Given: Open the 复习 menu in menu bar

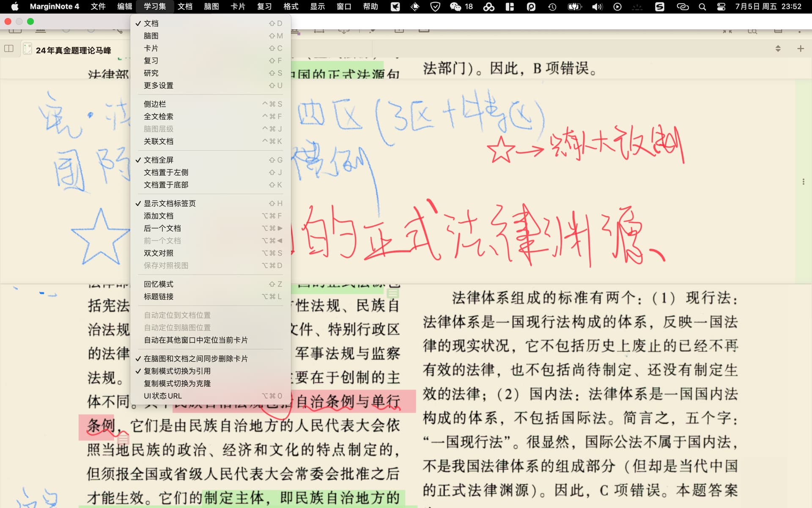Looking at the screenshot, I should point(264,6).
